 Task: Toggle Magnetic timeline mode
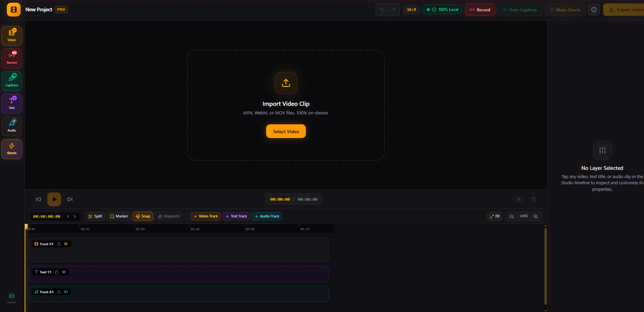pos(169,216)
